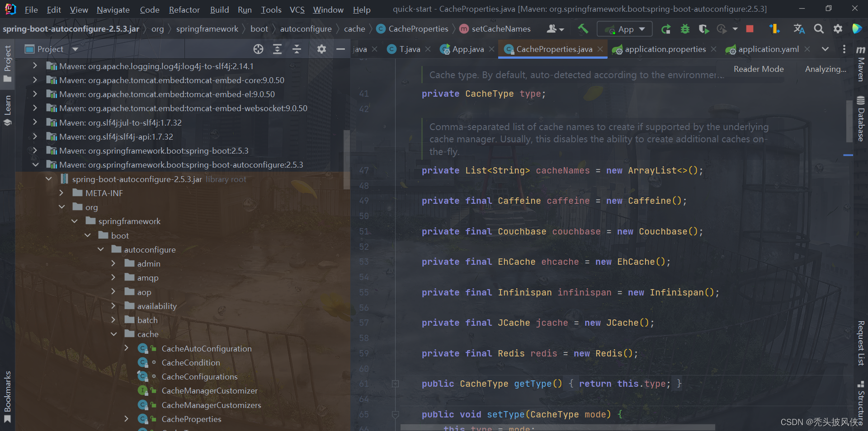Click Collapse All icon in Project panel
Viewport: 868px width, 431px height.
click(297, 49)
